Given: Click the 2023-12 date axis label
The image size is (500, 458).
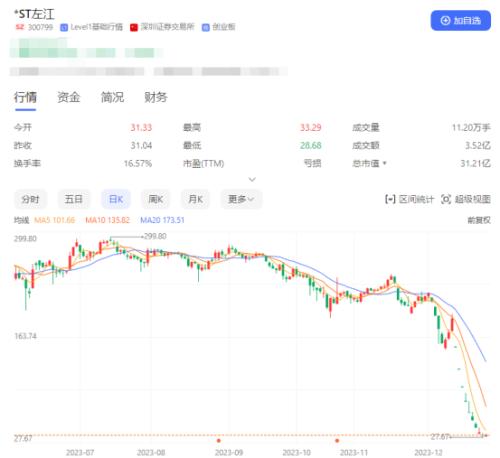Looking at the screenshot, I should [428, 452].
